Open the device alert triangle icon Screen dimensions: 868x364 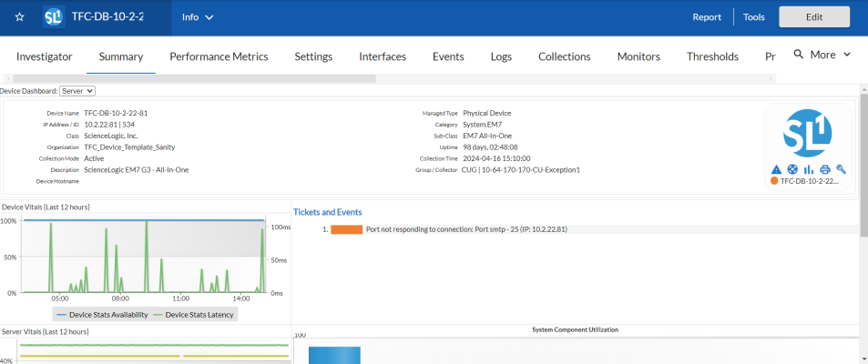(776, 169)
